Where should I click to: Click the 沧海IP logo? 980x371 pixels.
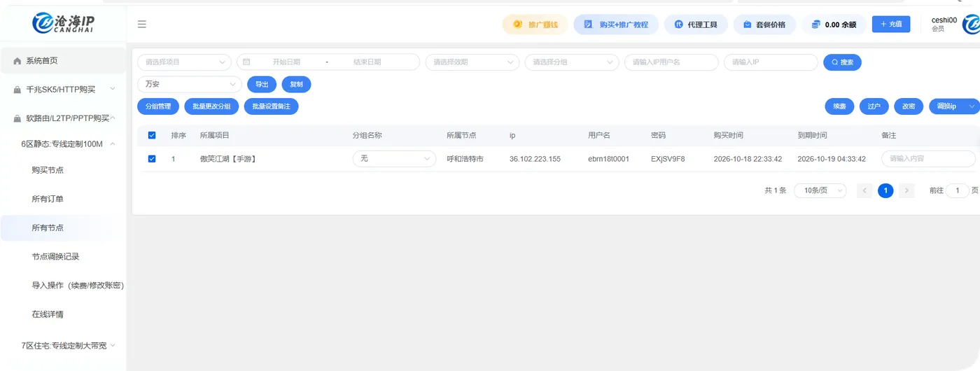coord(63,23)
